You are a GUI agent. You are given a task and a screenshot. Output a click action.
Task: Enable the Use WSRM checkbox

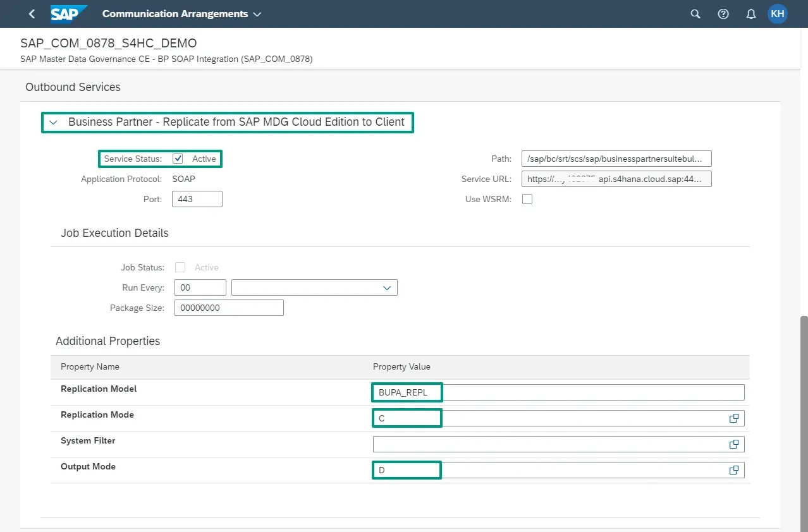pyautogui.click(x=527, y=199)
